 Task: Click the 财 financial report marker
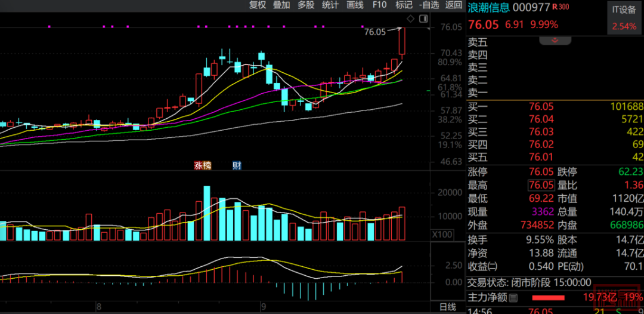237,165
